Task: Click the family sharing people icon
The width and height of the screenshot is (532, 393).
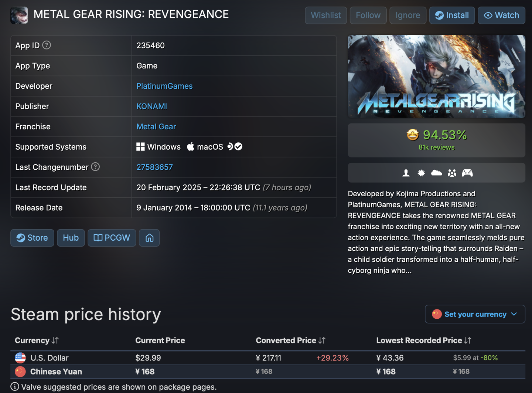Action: point(452,173)
